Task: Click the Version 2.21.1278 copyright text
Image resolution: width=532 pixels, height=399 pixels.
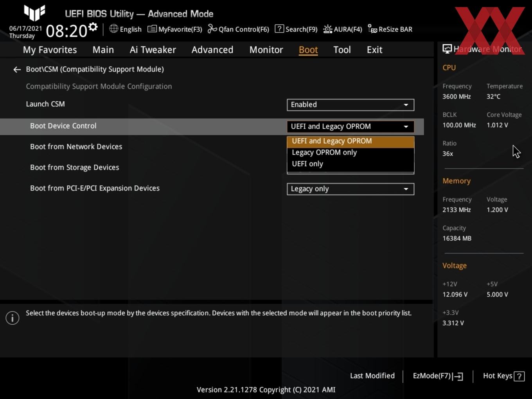Action: tap(266, 390)
